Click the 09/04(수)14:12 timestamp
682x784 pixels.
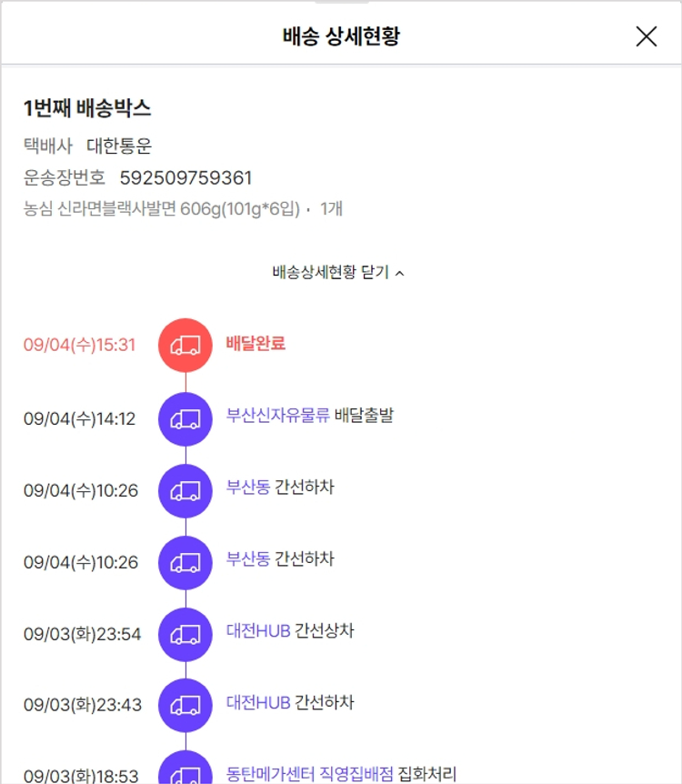80,418
